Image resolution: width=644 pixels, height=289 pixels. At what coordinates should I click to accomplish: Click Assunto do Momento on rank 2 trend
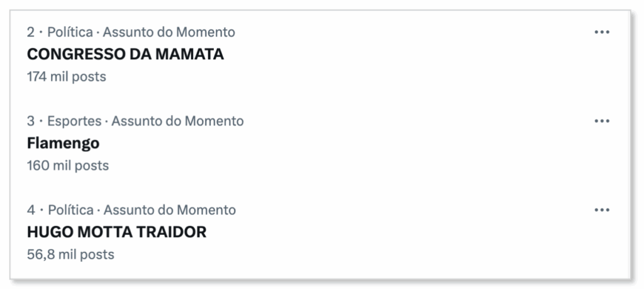tap(169, 32)
